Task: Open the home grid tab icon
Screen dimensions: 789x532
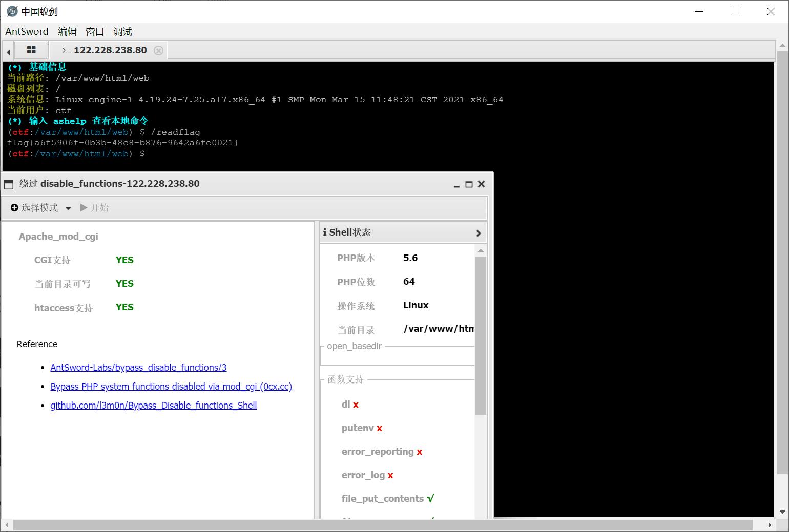Action: [31, 50]
